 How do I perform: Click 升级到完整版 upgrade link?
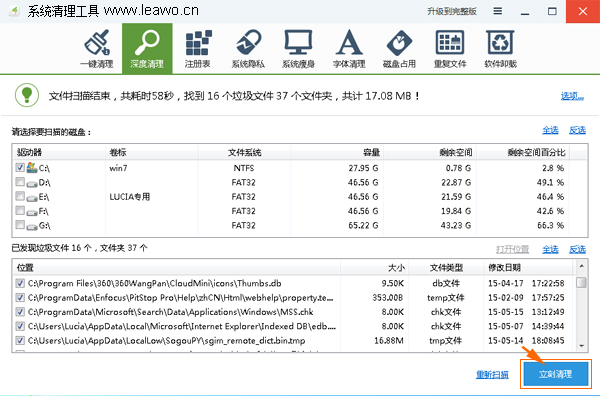click(452, 11)
